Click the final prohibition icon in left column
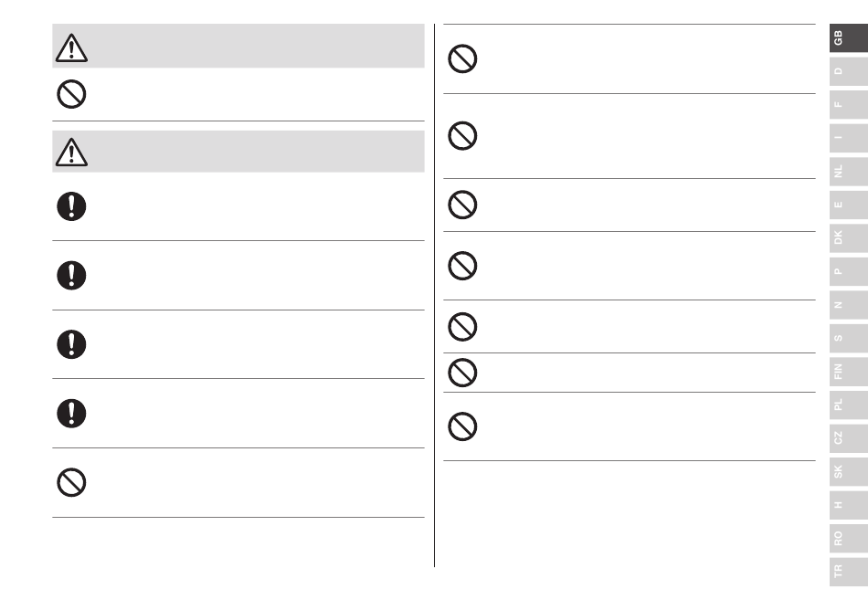This screenshot has width=868, height=610. [x=71, y=482]
